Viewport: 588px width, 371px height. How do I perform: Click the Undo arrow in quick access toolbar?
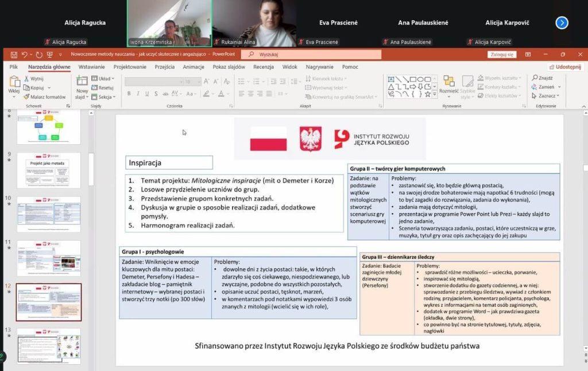(25, 55)
